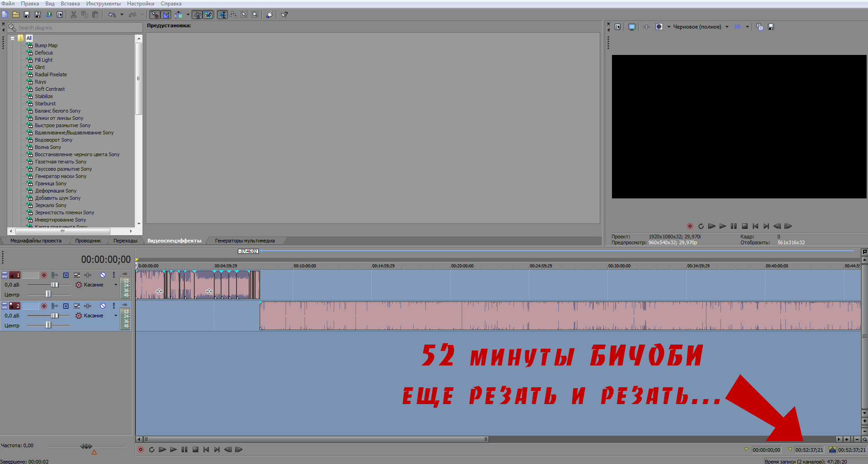
Task: Adjust track 2 pan slider
Action: coord(49,325)
